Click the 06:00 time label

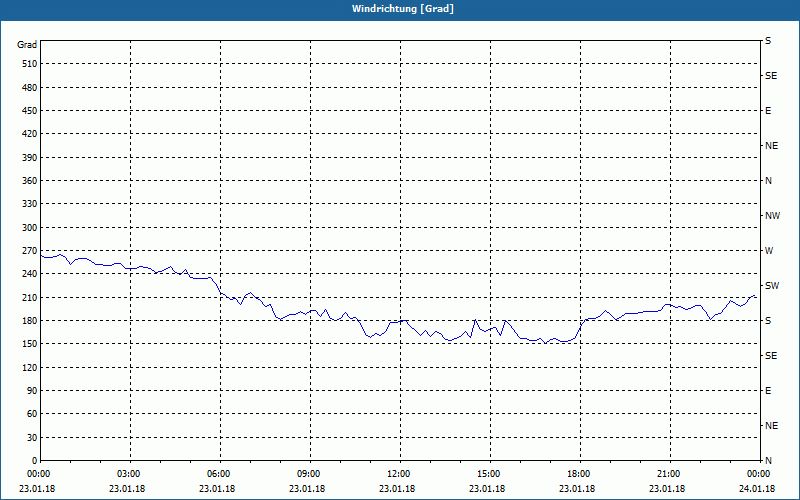click(217, 474)
